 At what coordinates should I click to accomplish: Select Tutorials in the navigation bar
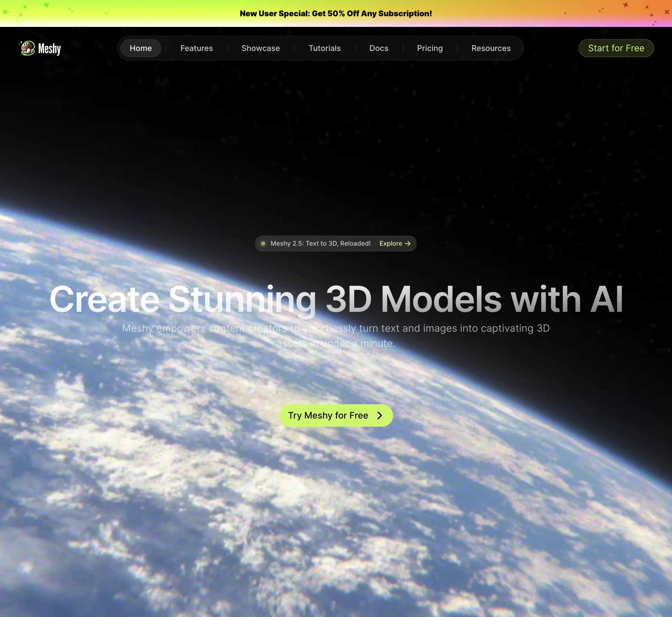[x=324, y=48]
